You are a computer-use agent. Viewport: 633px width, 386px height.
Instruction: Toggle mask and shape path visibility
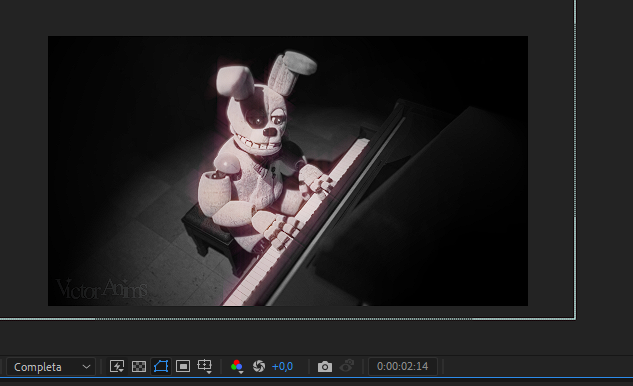pos(161,367)
